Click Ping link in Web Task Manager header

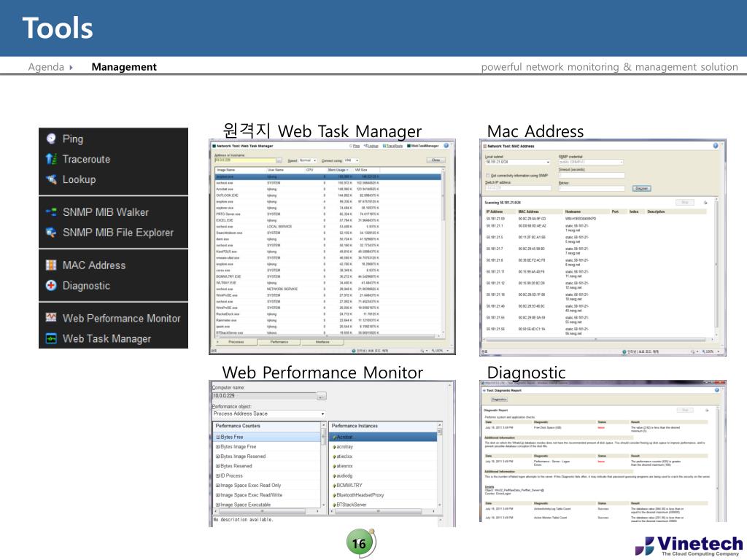pyautogui.click(x=355, y=146)
